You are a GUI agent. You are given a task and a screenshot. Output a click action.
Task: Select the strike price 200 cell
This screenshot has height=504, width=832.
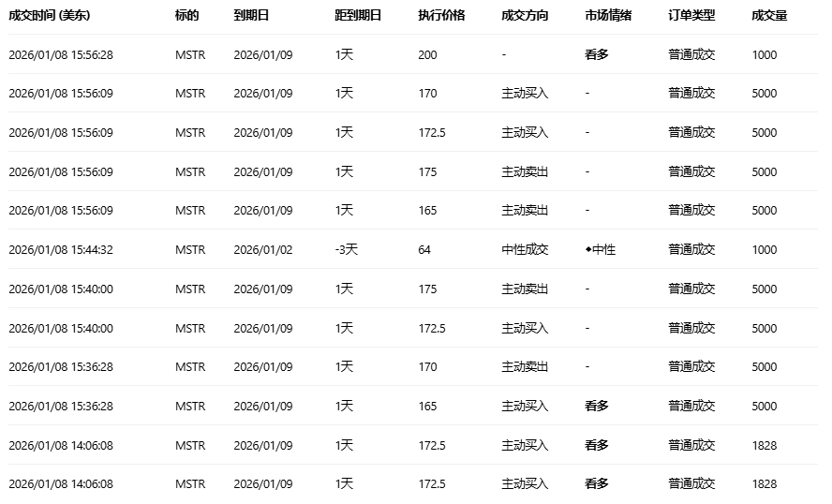(x=427, y=55)
